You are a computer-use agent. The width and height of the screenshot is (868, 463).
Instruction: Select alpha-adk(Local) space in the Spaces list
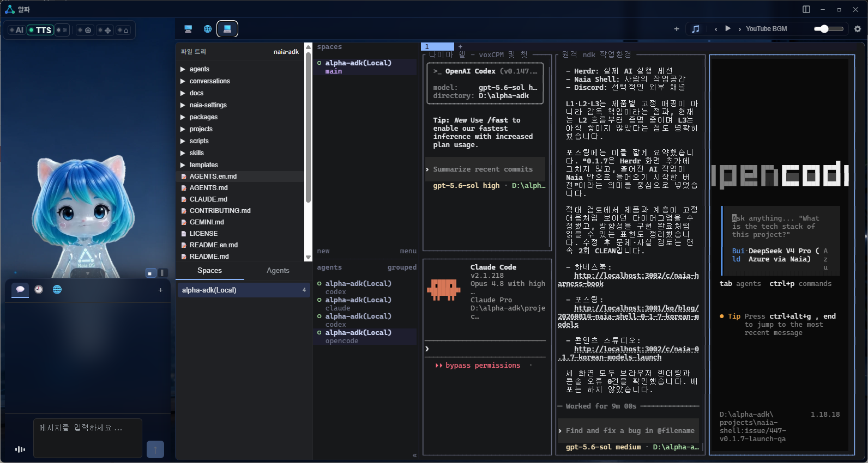[244, 290]
